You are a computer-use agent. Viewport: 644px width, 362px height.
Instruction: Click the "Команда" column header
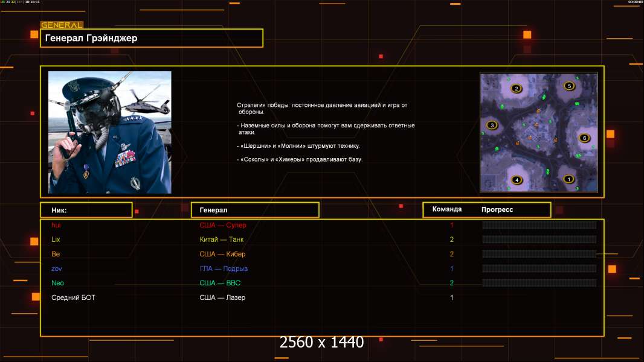(447, 209)
